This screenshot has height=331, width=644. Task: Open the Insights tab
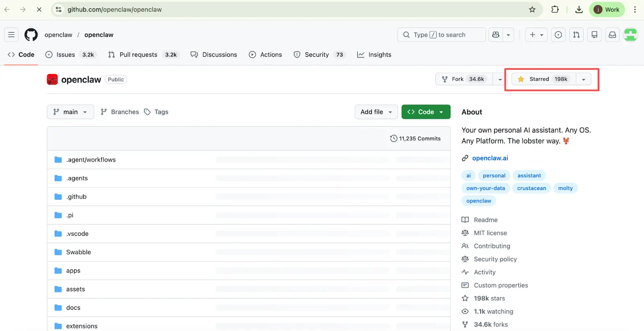374,55
